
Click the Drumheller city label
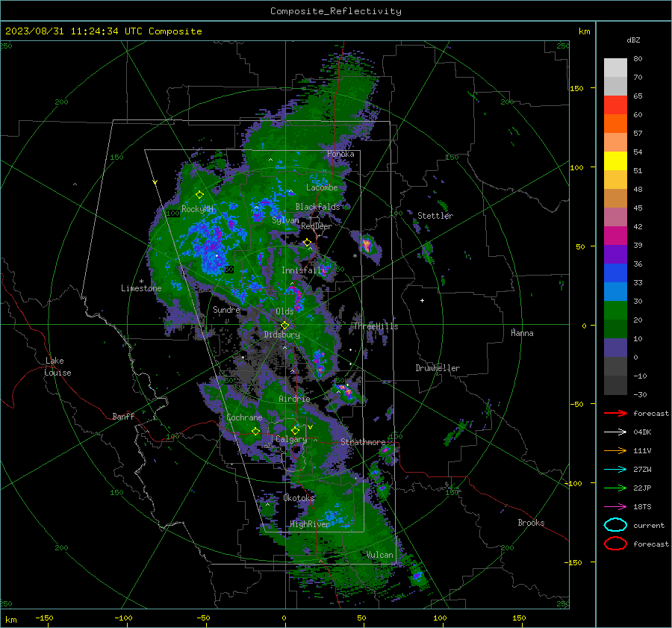[438, 368]
